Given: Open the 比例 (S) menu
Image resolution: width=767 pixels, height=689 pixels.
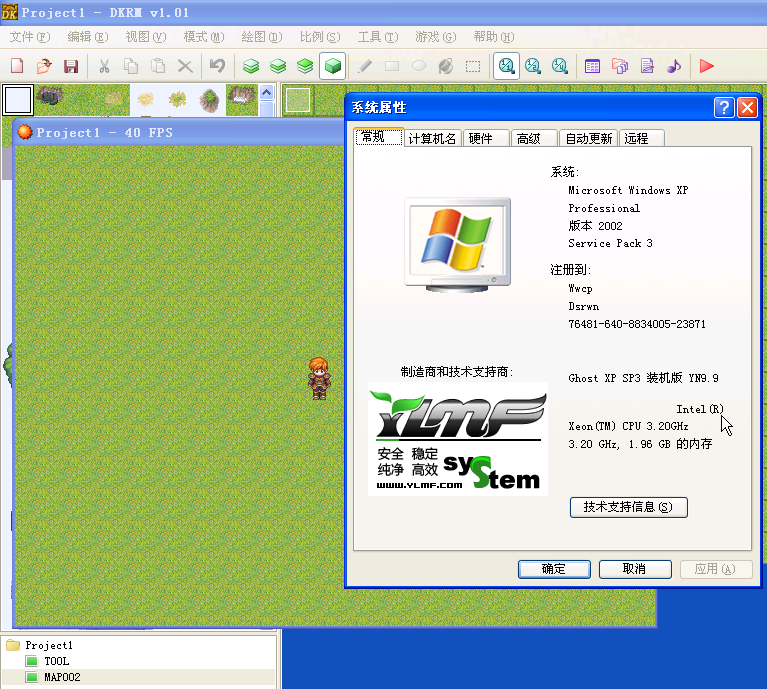Looking at the screenshot, I should coord(320,37).
